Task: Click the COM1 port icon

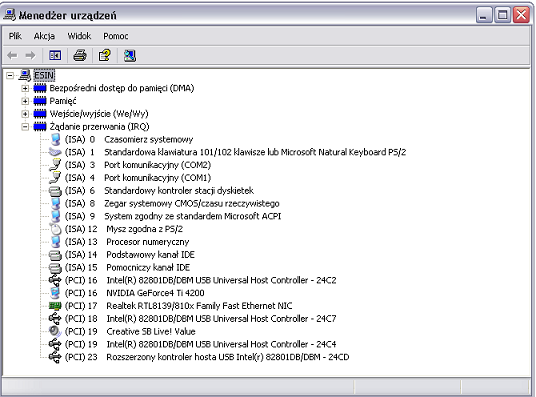Action: coord(55,177)
